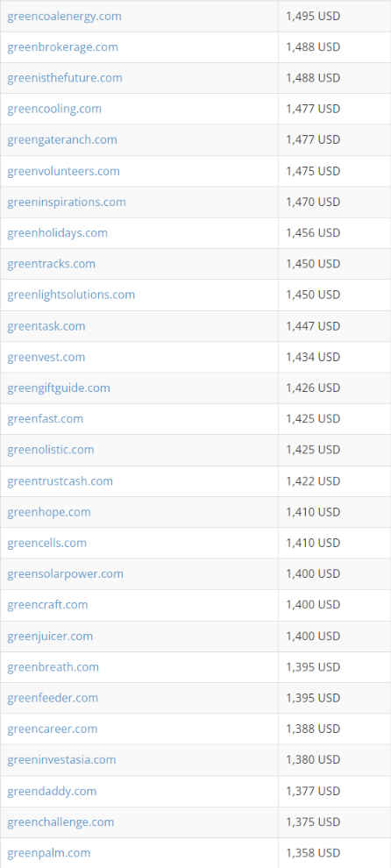The image size is (391, 868).
Task: Select the greencooling.com link
Action: (x=54, y=109)
